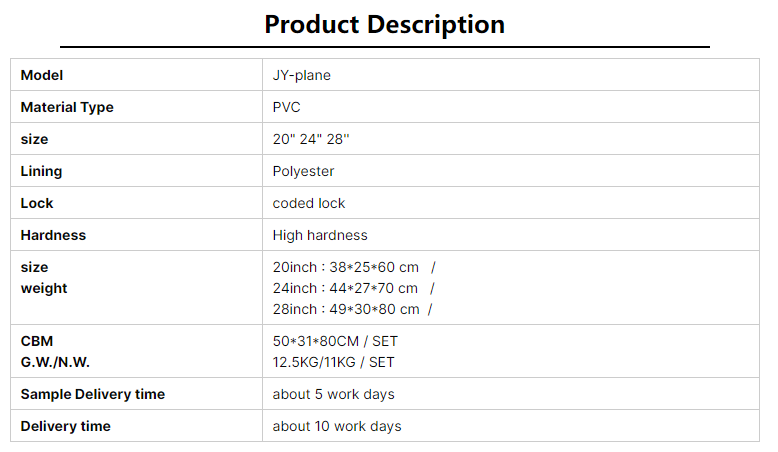Click the about 5 work days text
778x452 pixels.
pyautogui.click(x=333, y=394)
